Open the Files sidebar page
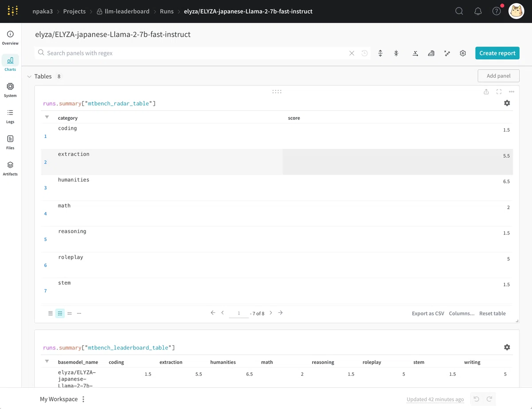532x409 pixels. pos(10,142)
